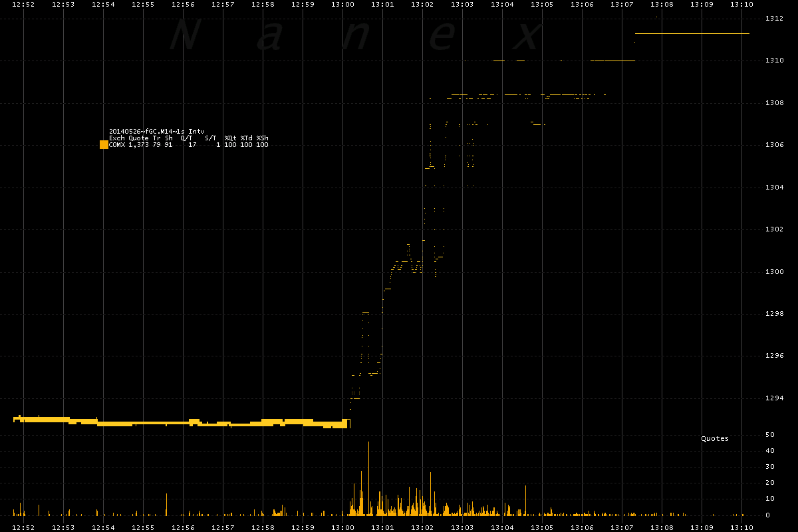The image size is (798, 532).
Task: Click the Q/T ratio value '17'
Action: [192, 144]
